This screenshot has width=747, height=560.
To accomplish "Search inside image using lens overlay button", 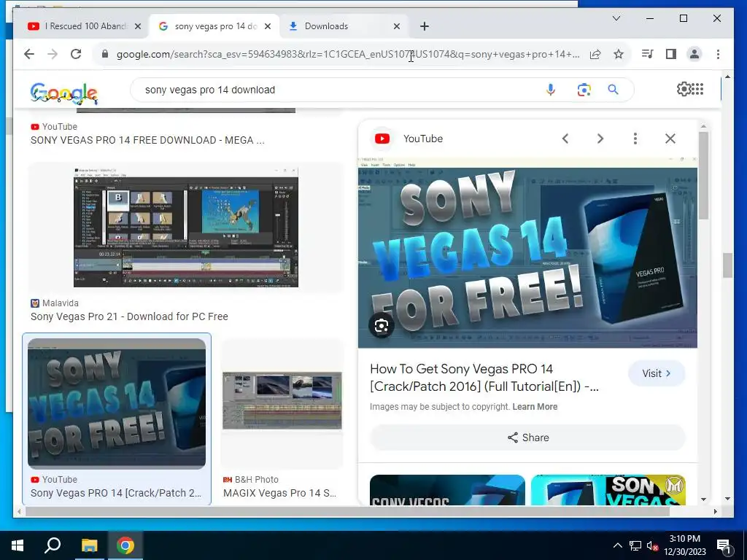I will [381, 326].
